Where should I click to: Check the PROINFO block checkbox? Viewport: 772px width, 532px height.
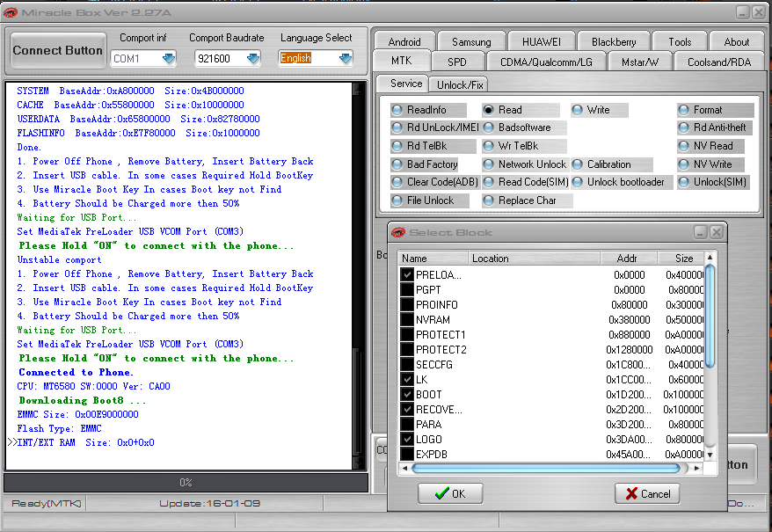click(407, 304)
